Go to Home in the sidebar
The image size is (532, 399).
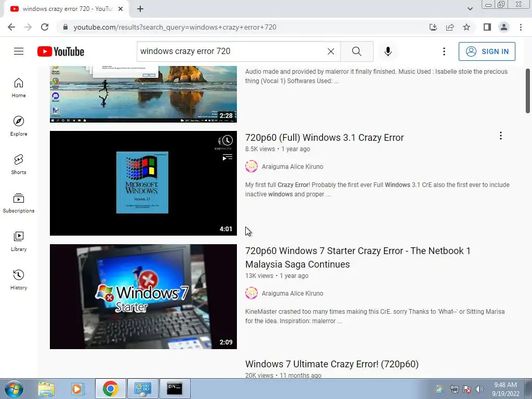coord(19,88)
